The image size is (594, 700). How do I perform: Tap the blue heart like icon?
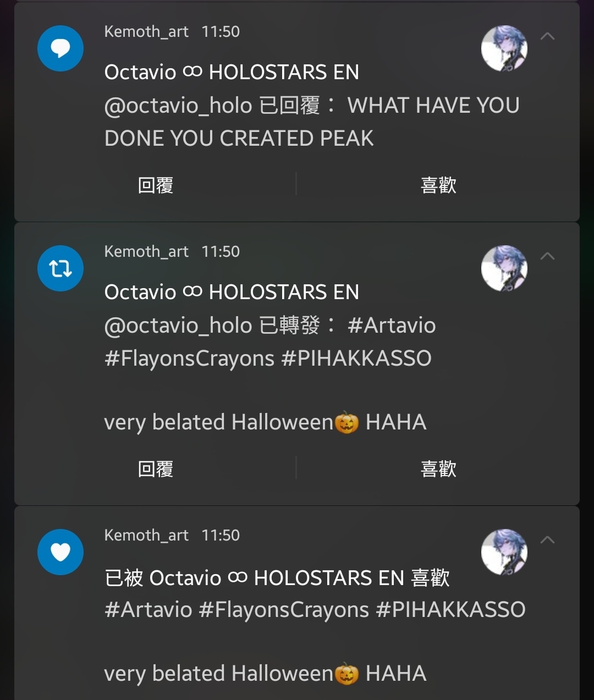point(61,552)
